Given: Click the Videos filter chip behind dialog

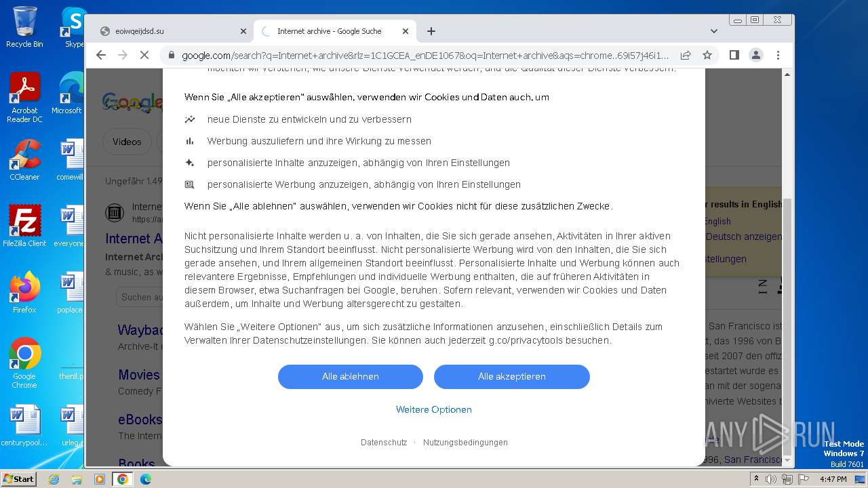Looking at the screenshot, I should point(127,142).
